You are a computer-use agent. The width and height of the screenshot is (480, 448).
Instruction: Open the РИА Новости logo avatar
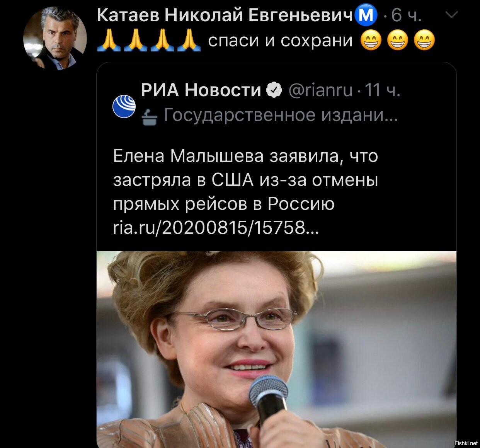coord(124,106)
